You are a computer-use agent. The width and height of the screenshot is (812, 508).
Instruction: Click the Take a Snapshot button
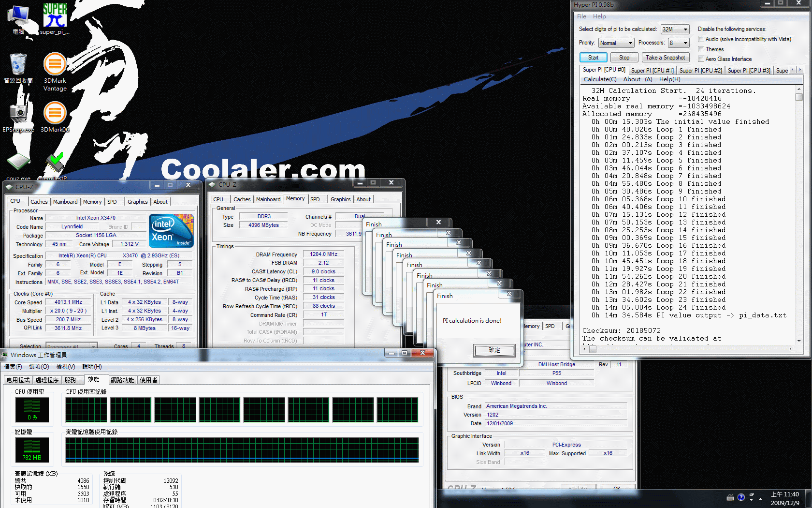point(665,58)
